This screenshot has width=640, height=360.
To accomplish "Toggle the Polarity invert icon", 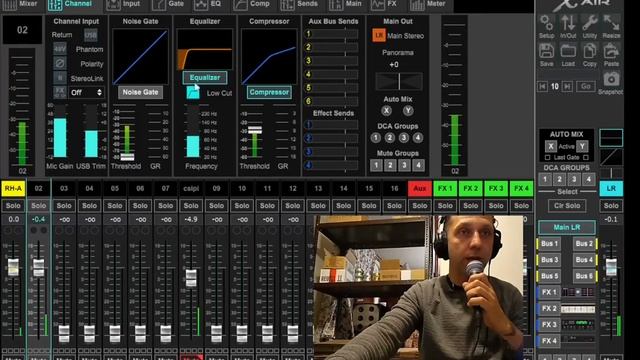I will (60, 64).
